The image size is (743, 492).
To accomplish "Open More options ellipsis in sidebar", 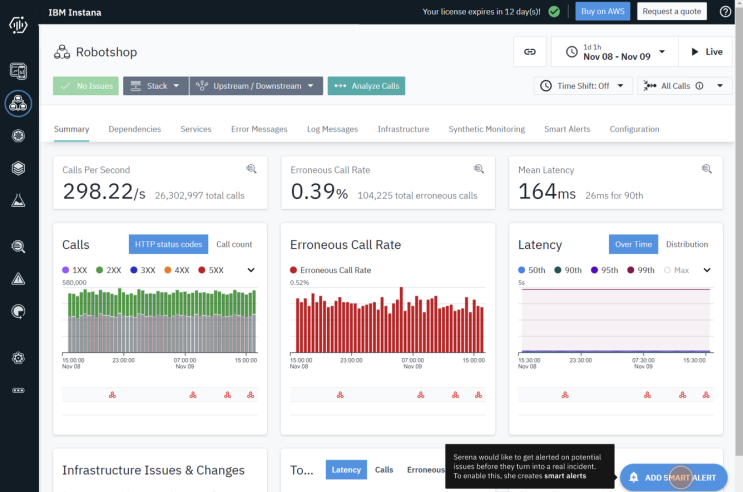I will coord(18,390).
